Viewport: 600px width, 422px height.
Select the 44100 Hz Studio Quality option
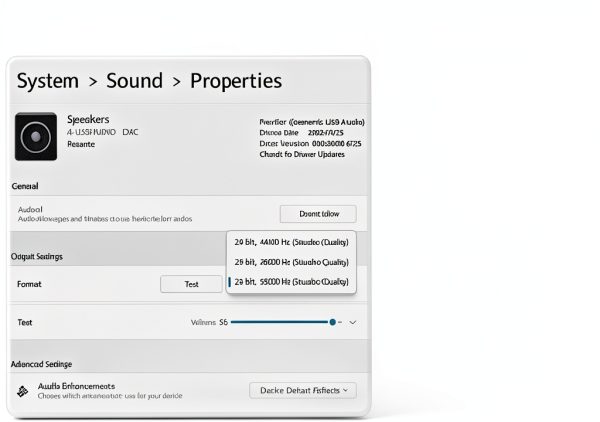click(x=291, y=242)
